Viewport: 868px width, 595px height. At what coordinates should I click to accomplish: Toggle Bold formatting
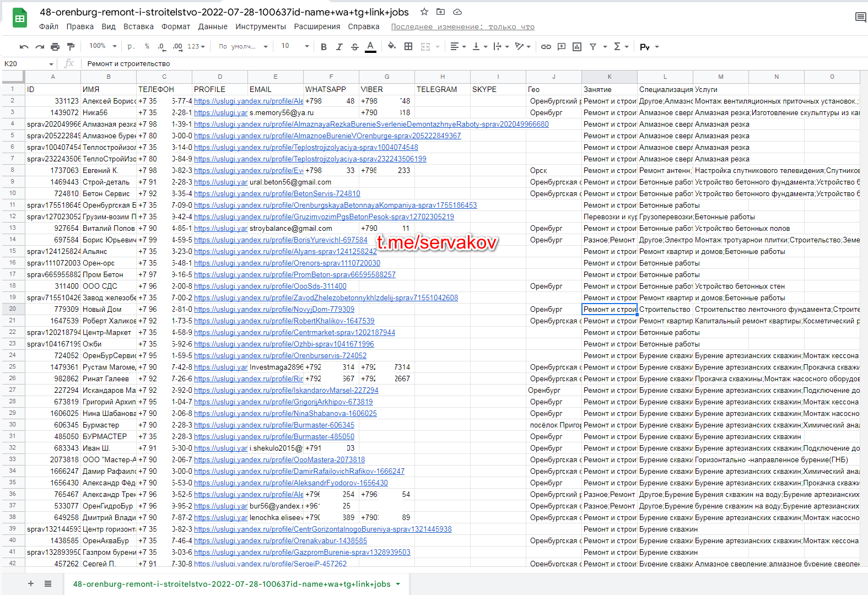[324, 47]
